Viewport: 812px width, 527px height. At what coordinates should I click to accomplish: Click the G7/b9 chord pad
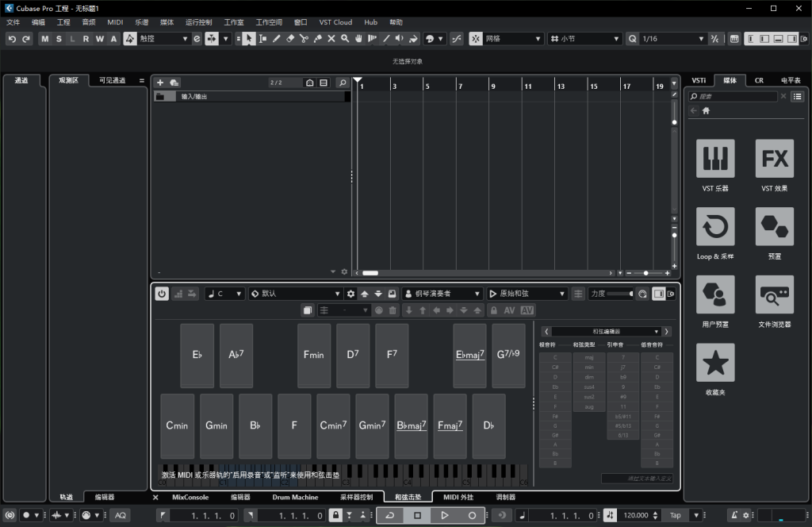(x=508, y=355)
